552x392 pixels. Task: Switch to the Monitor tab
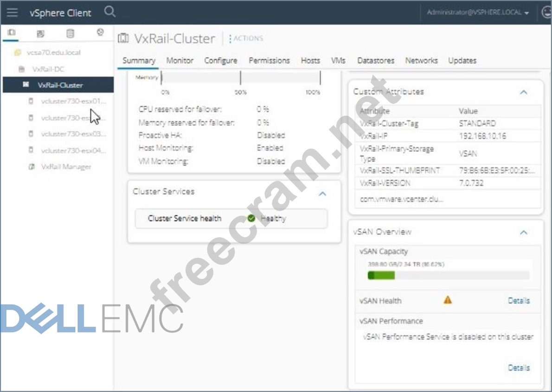[x=180, y=61]
